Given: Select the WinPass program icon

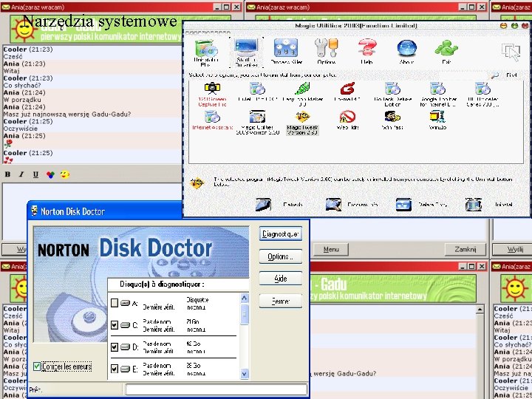Looking at the screenshot, I should click(x=392, y=120).
